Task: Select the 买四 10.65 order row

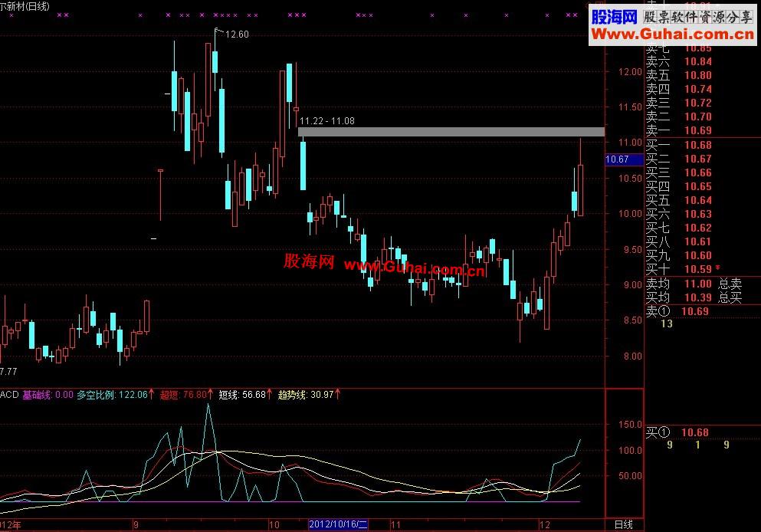Action: point(679,186)
